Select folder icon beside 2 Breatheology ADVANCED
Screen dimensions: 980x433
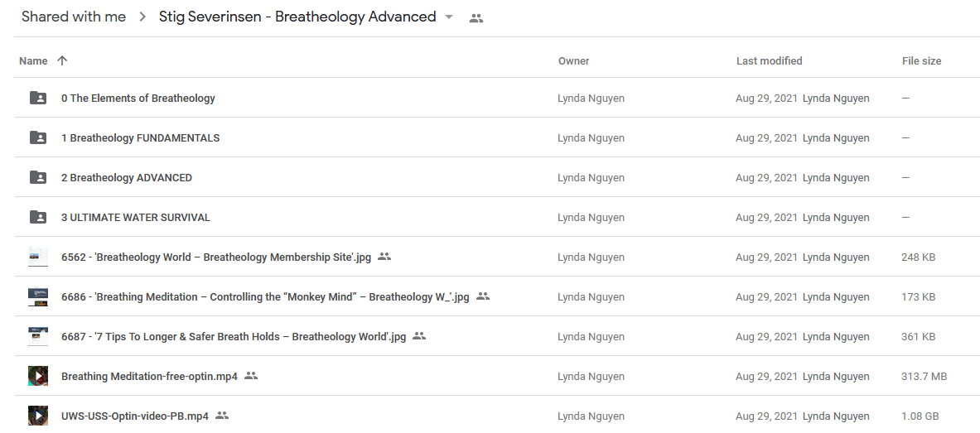(x=38, y=177)
